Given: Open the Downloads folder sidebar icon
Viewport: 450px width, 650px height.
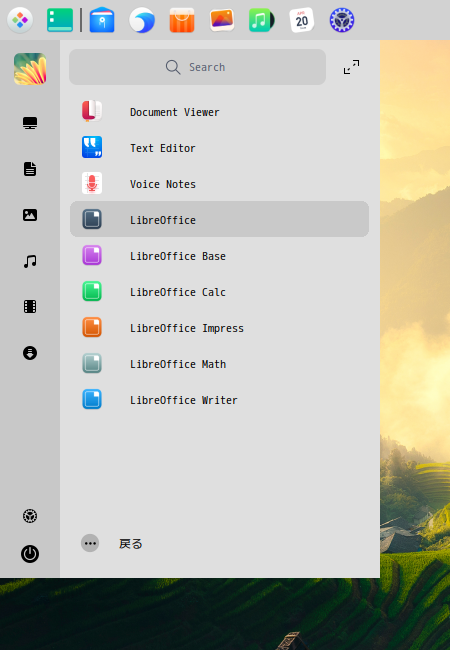Looking at the screenshot, I should (x=30, y=353).
